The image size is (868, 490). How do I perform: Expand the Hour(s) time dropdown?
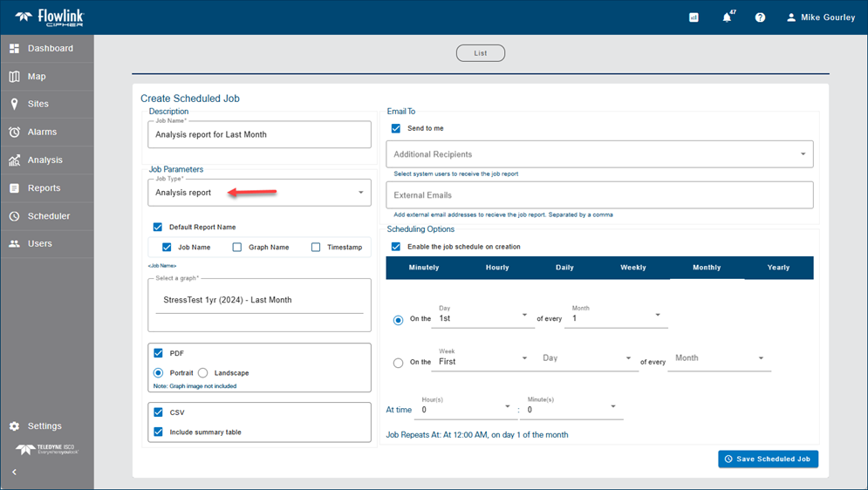click(508, 407)
